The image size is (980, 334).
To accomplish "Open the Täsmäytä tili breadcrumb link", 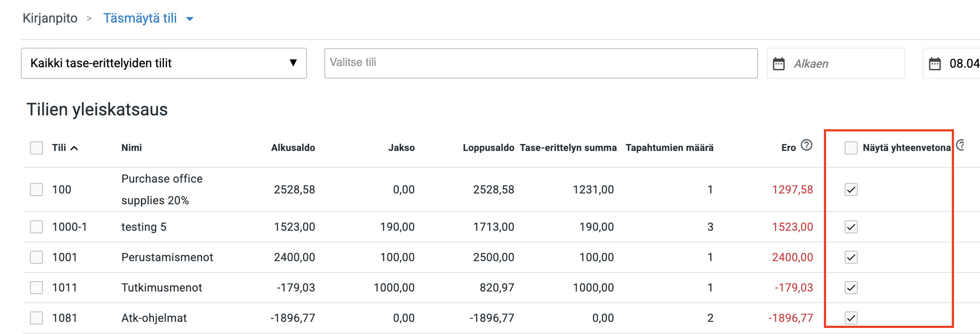I will [x=140, y=18].
